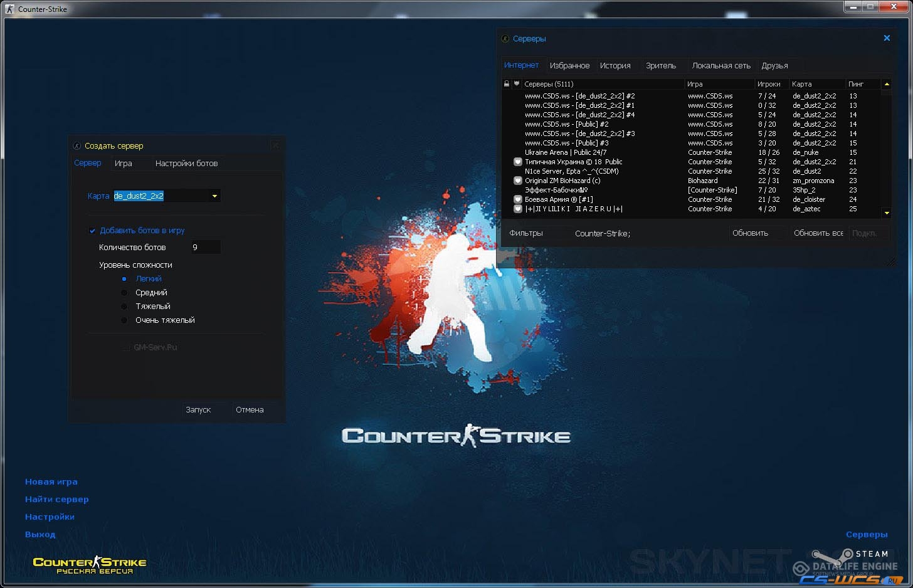Screen dimensions: 913x588
Task: Select Легкий difficulty radio button
Action: pos(124,279)
